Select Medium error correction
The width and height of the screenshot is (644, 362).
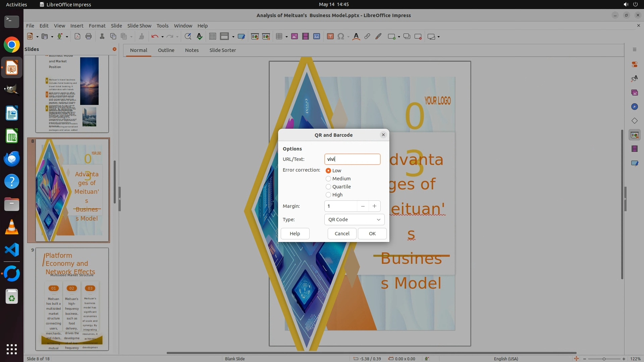click(x=328, y=179)
